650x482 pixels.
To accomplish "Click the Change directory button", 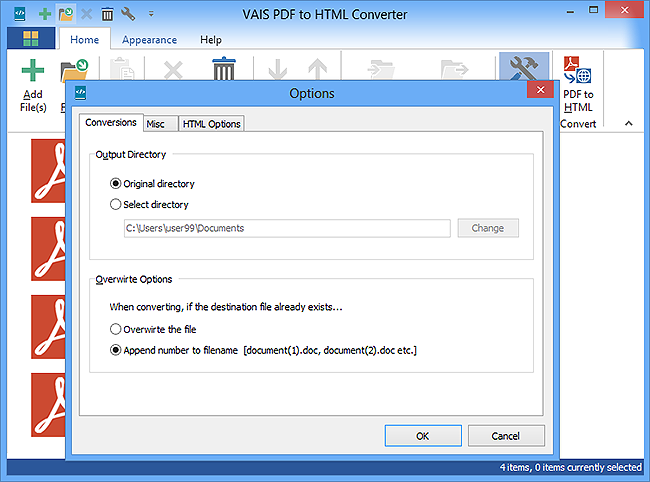I will (488, 228).
